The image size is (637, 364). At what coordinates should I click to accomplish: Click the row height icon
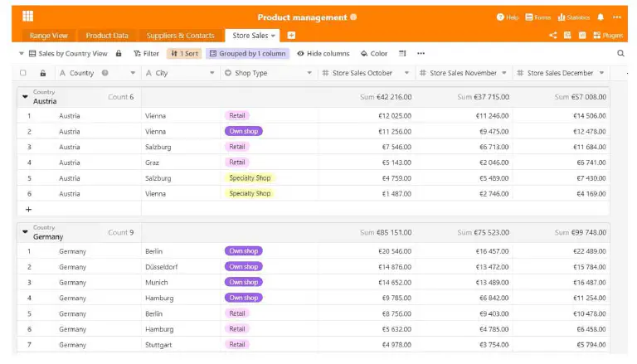point(402,53)
